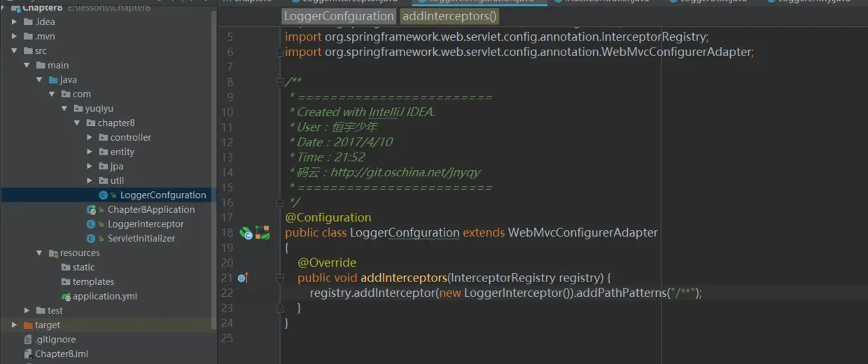The image size is (868, 364).
Task: Click the Chapter8Application runnable class icon
Action: (91, 209)
